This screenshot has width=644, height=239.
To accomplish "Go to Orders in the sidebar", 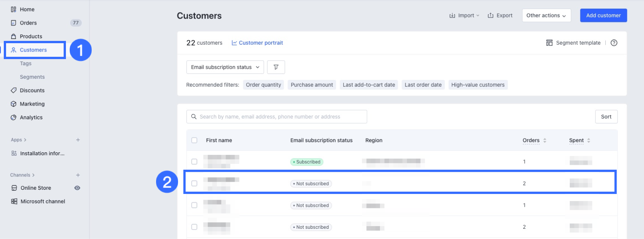I will pos(28,23).
